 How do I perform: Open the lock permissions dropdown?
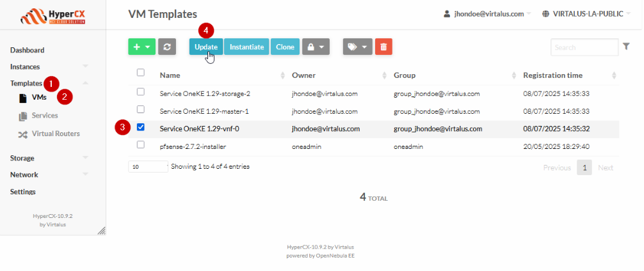tap(316, 47)
